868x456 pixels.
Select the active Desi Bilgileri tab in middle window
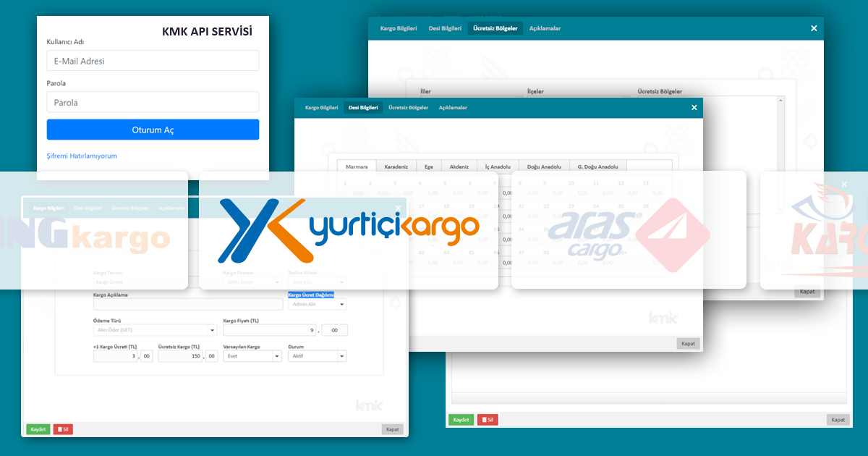pos(363,108)
